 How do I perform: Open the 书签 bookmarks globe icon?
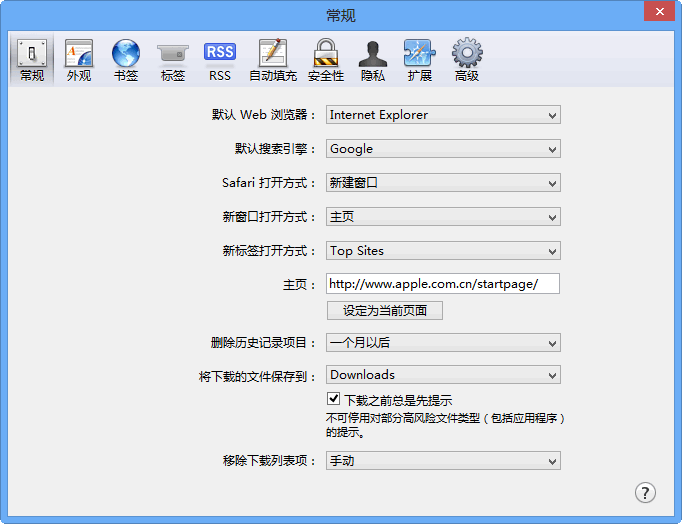(126, 60)
